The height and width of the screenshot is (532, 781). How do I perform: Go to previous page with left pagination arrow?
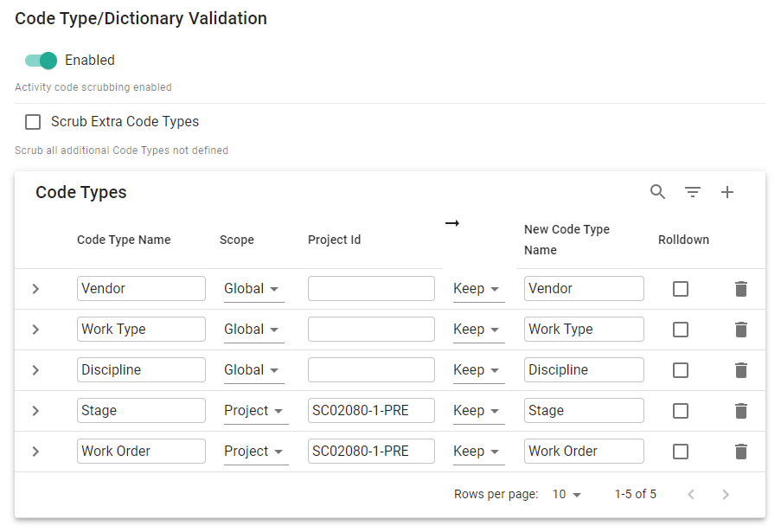(x=691, y=494)
